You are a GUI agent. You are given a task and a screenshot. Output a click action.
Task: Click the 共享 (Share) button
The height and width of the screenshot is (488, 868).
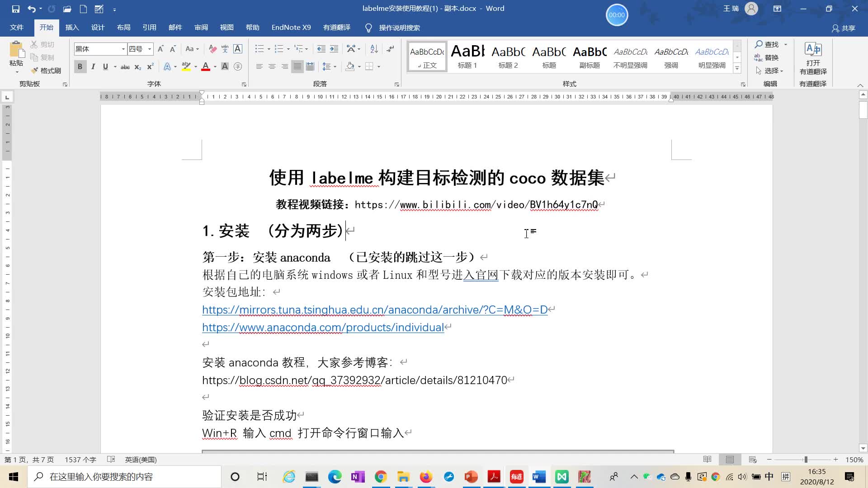click(844, 28)
